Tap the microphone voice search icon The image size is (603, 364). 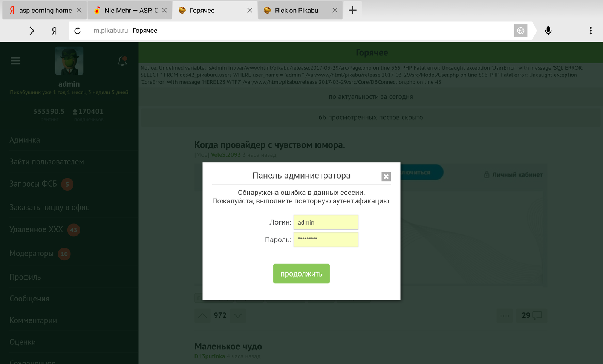[x=548, y=31]
